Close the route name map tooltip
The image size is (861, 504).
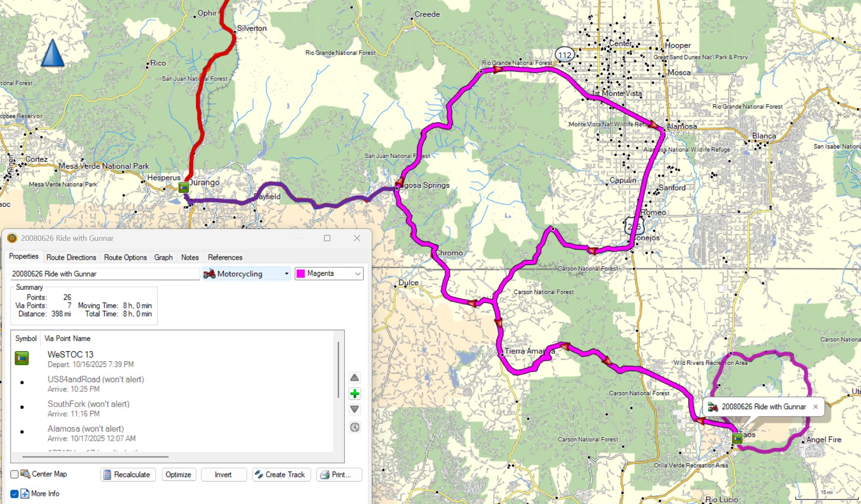[815, 407]
